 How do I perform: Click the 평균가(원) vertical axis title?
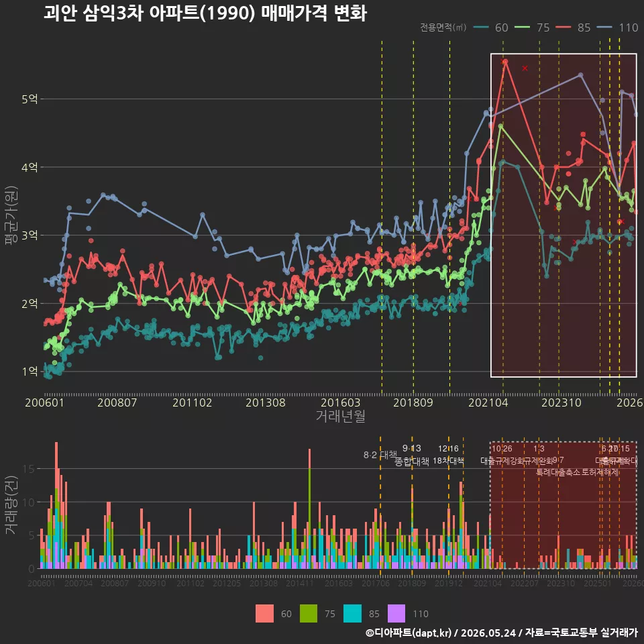11,215
